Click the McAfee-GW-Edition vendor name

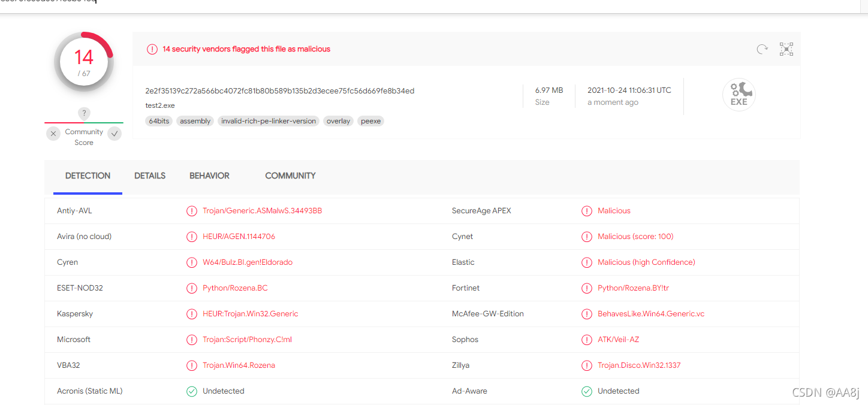pos(488,314)
